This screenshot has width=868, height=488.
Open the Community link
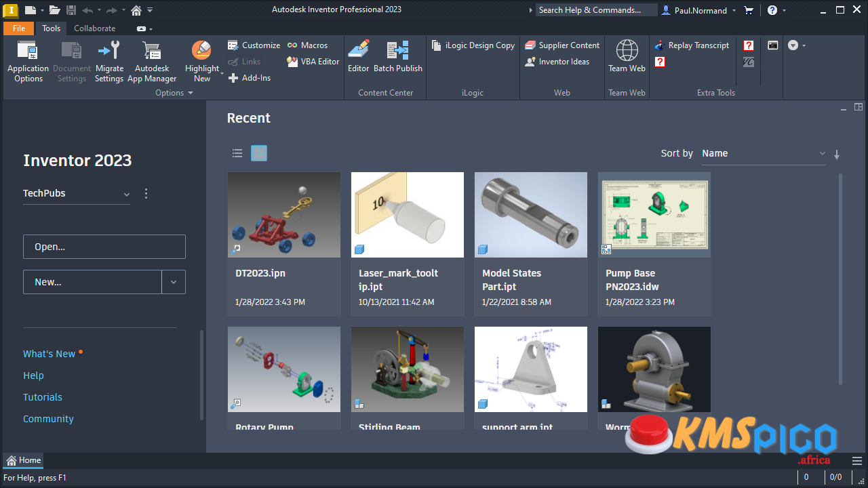point(48,419)
